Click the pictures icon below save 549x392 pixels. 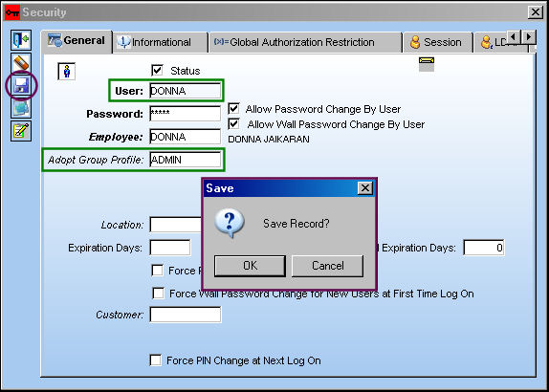point(21,108)
